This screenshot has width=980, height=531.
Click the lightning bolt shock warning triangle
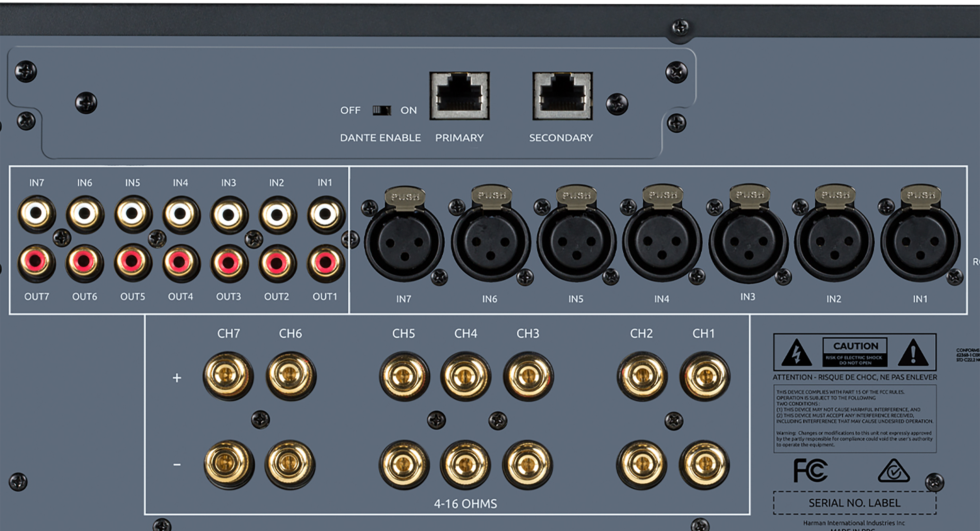coord(797,353)
